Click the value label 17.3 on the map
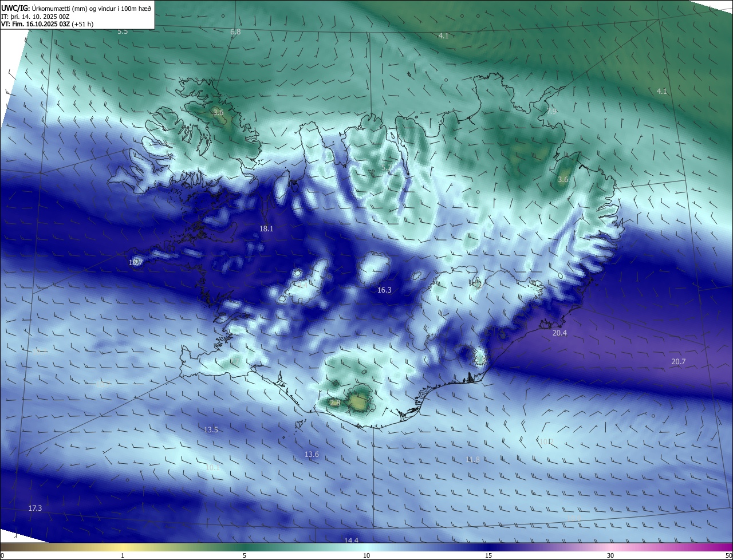 pos(35,508)
